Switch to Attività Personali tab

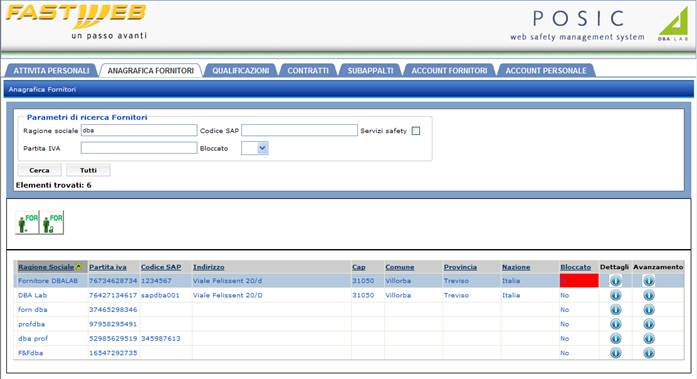point(51,71)
